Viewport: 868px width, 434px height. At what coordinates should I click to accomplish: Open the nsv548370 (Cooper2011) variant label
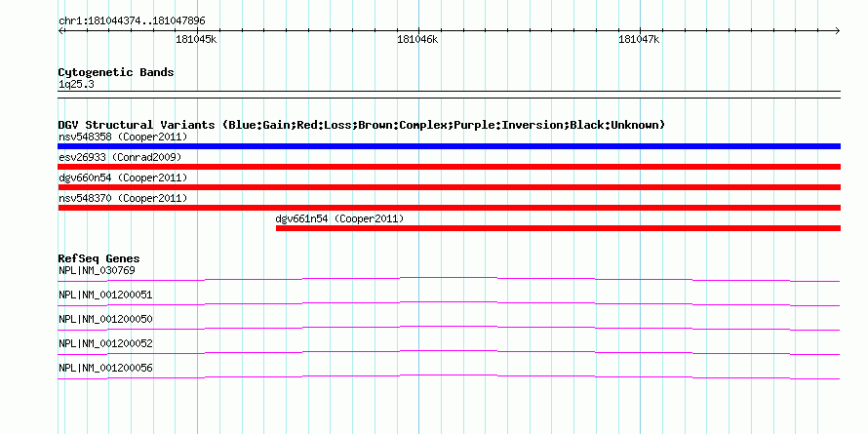[x=123, y=198]
